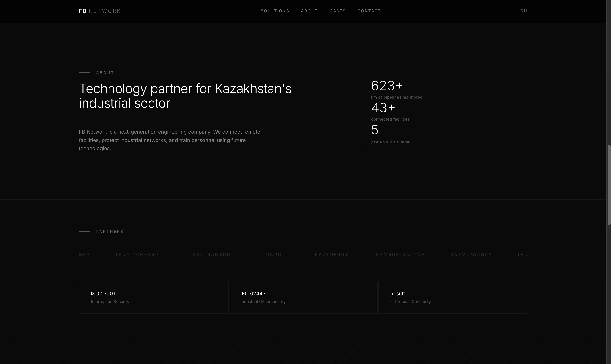611x364 pixels.
Task: Click the IEC 62443 card title
Action: click(x=253, y=294)
